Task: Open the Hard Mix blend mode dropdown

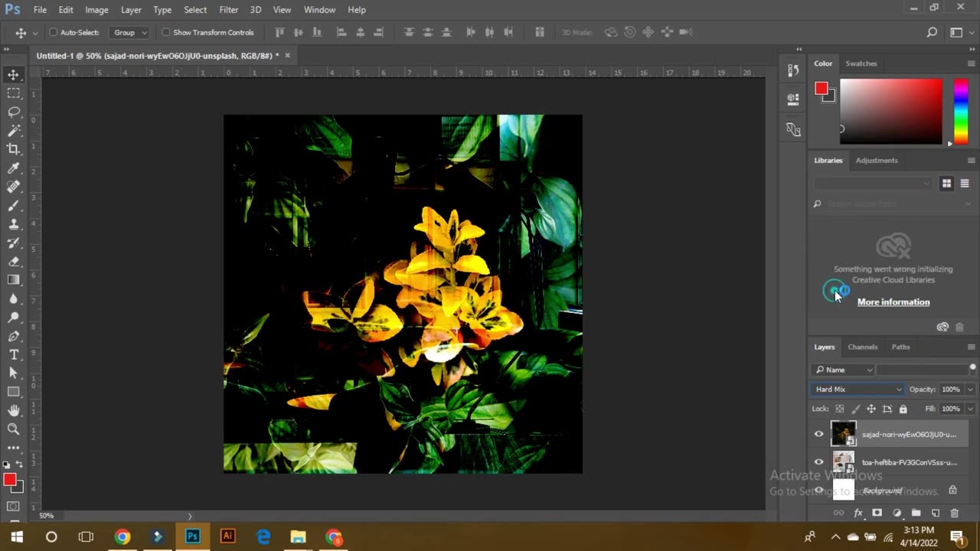Action: click(857, 390)
